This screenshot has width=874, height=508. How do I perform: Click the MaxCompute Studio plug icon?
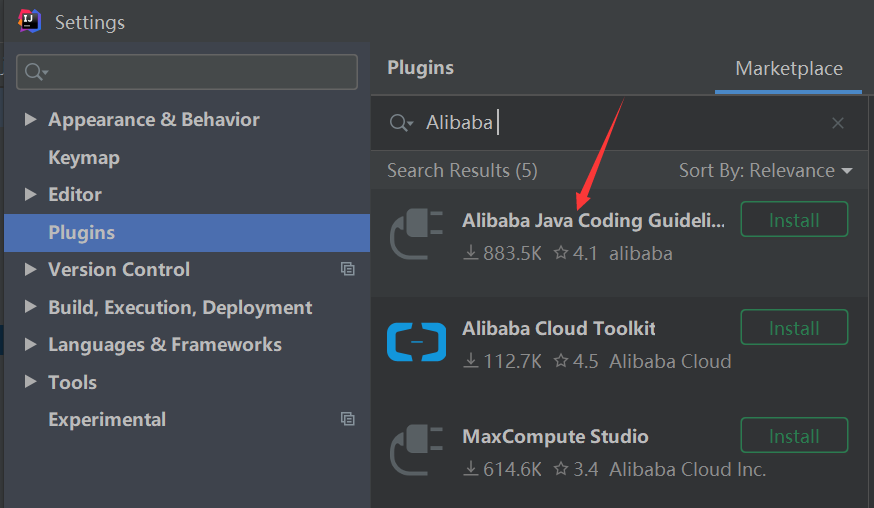416,451
